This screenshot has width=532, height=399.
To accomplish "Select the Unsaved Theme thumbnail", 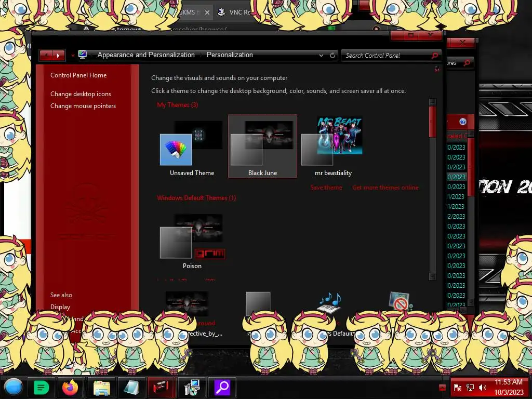I will coord(192,147).
